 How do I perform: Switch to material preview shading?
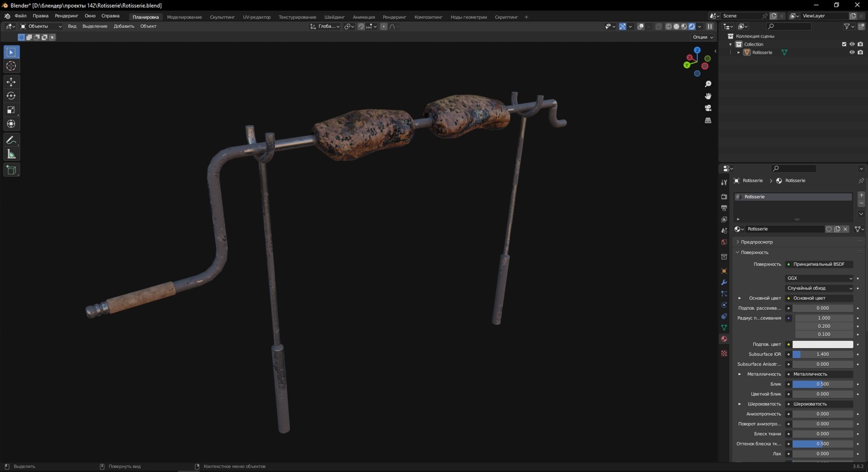tap(684, 27)
